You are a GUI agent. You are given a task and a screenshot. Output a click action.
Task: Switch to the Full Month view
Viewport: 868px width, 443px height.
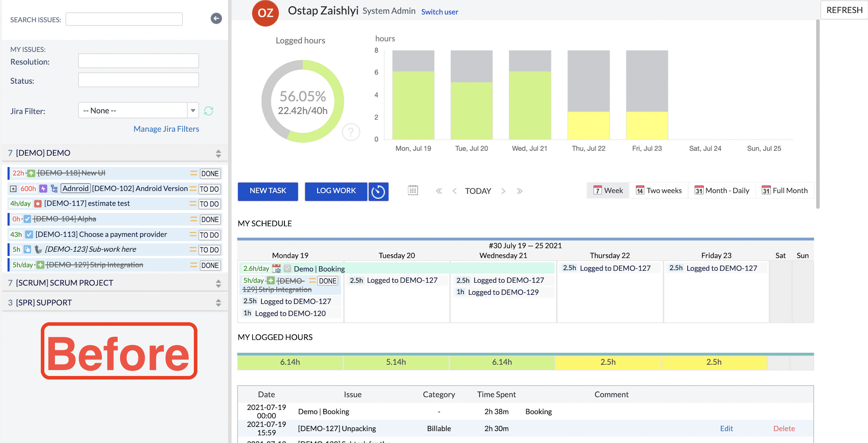tap(784, 191)
